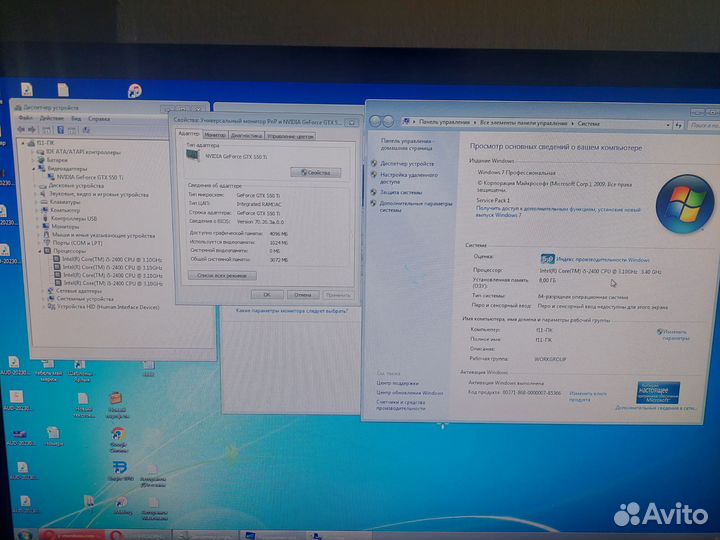Click the Forward arrow in Device Manager toolbar
Image resolution: width=720 pixels, height=540 pixels.
click(x=32, y=130)
